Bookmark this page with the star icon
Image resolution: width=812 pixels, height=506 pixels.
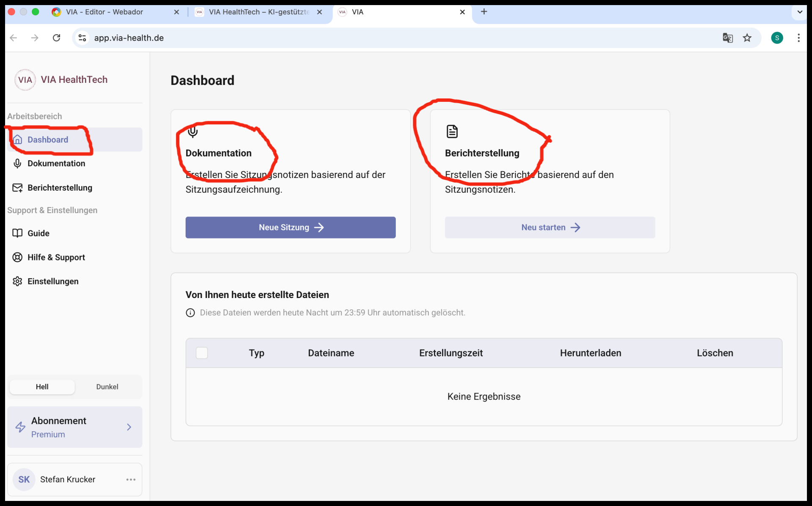tap(747, 38)
